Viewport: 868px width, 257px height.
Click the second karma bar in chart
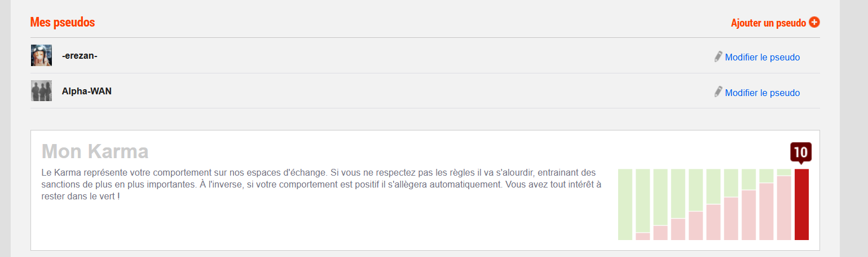pyautogui.click(x=643, y=204)
